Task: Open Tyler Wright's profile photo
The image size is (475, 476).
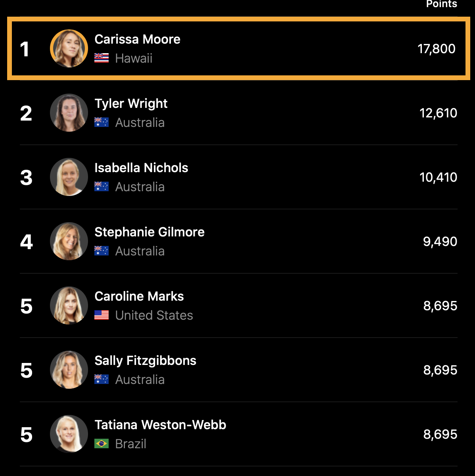Action: point(69,113)
